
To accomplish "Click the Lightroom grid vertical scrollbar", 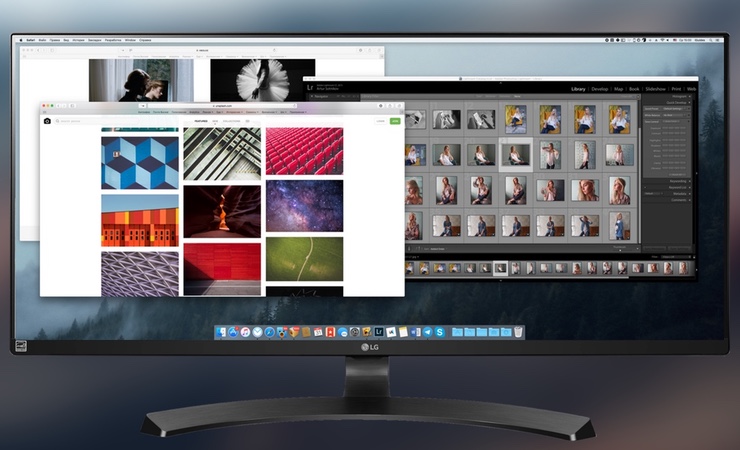I will point(639,184).
